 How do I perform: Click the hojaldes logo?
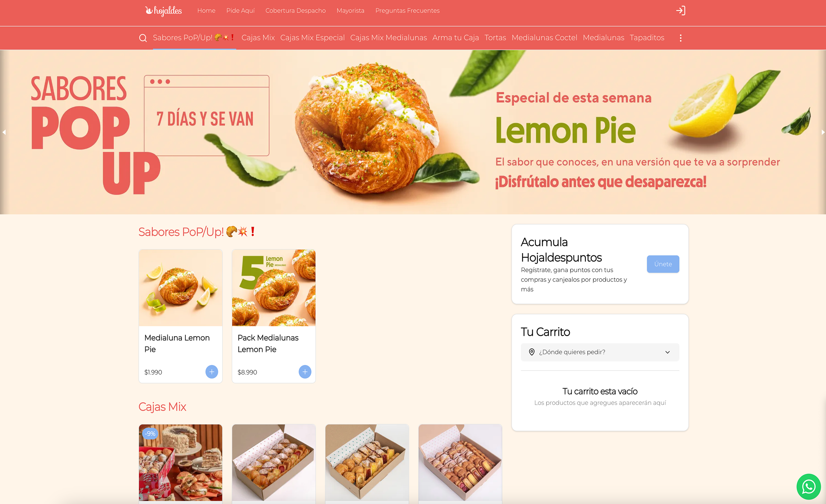coord(163,11)
